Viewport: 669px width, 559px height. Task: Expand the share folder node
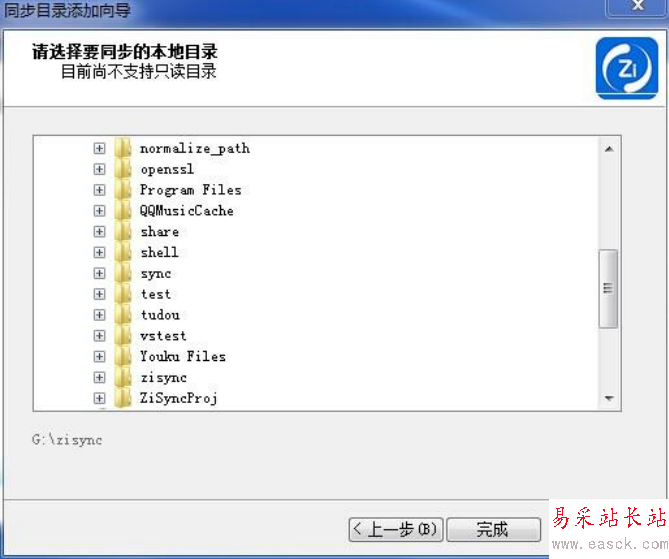click(99, 232)
